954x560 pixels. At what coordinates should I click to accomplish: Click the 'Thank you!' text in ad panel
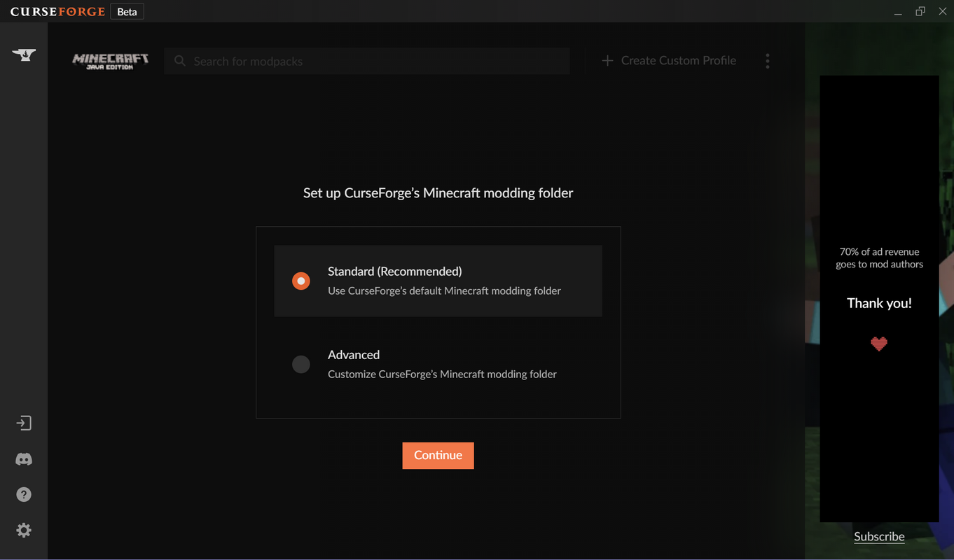pos(879,303)
